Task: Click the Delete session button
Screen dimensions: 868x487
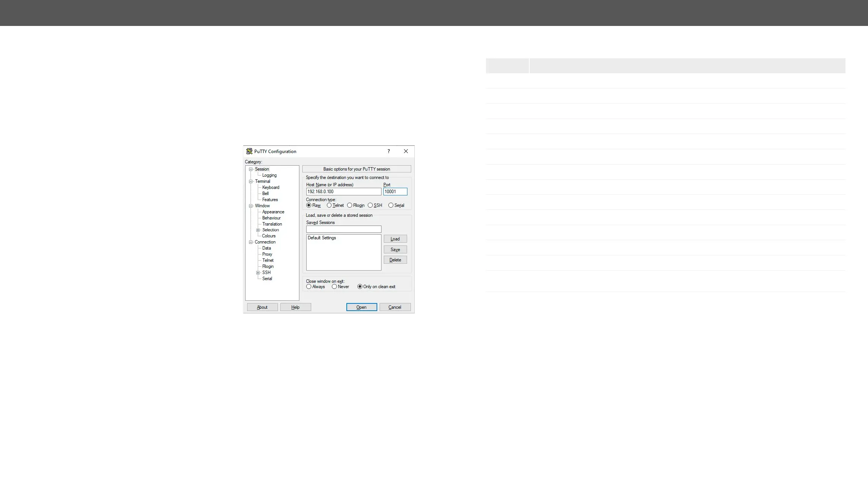Action: [x=395, y=260]
